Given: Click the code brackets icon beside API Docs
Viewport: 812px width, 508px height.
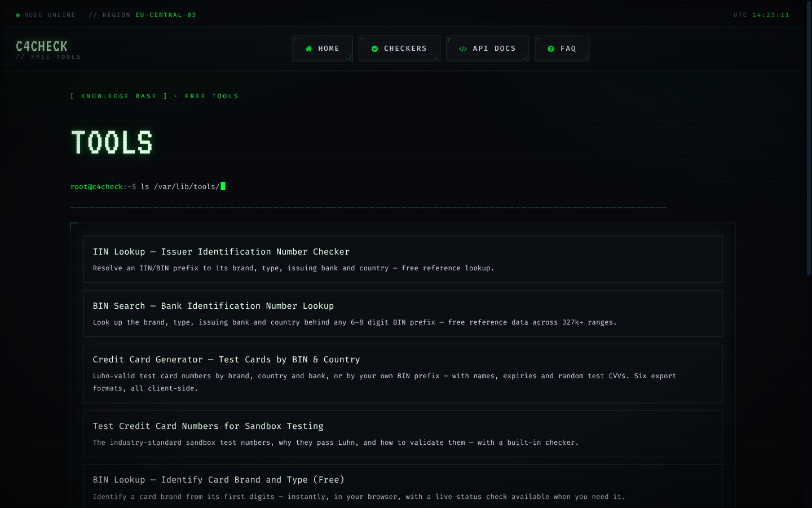Looking at the screenshot, I should click(x=463, y=49).
